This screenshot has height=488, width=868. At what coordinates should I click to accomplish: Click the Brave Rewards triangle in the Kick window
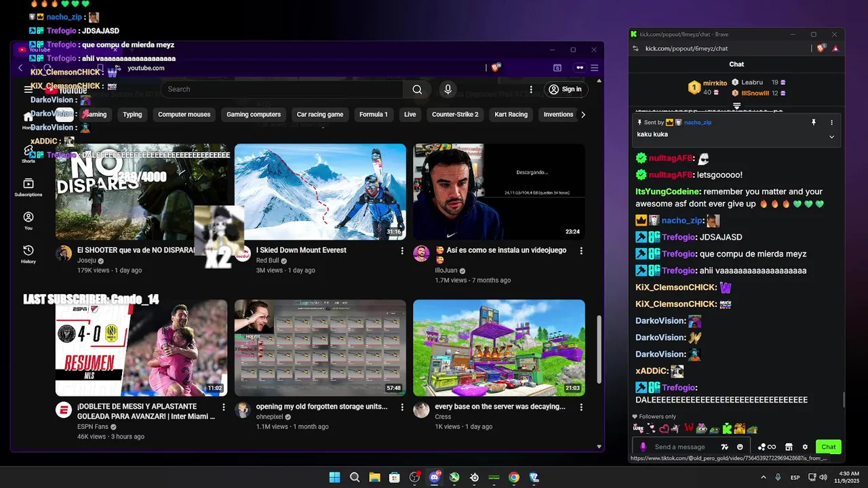(835, 49)
